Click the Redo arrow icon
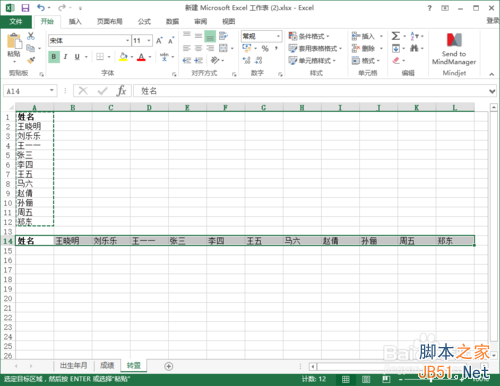This screenshot has height=386, width=500. 62,8
